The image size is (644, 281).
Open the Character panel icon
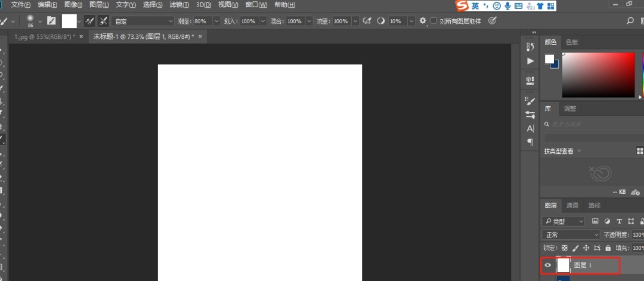[530, 128]
